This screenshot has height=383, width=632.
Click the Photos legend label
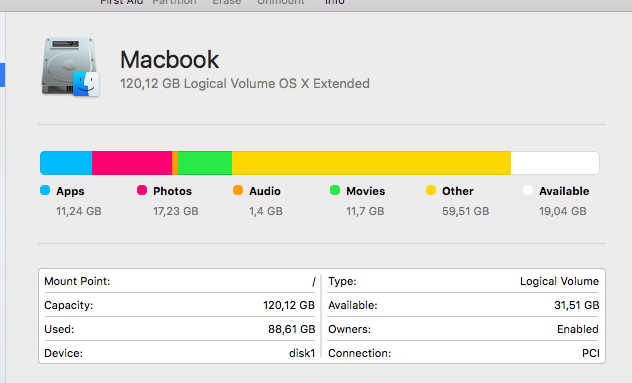tap(173, 191)
